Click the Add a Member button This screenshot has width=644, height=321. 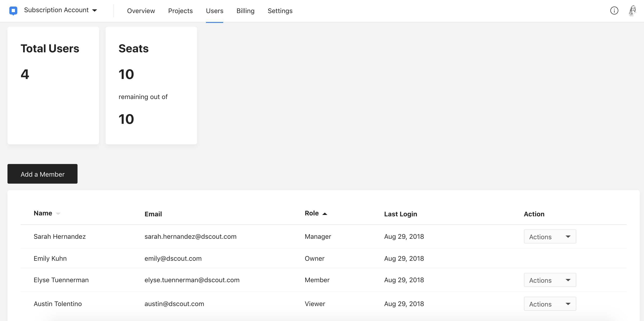42,174
